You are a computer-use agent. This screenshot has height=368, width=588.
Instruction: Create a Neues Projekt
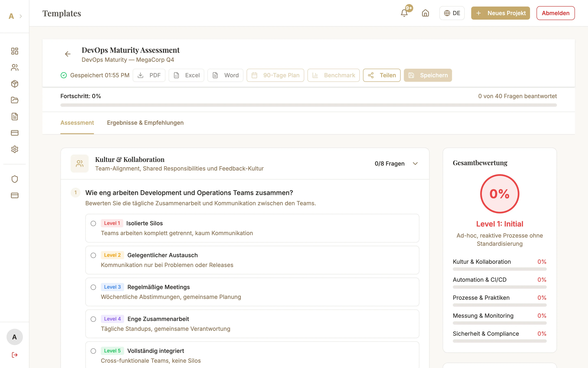501,13
